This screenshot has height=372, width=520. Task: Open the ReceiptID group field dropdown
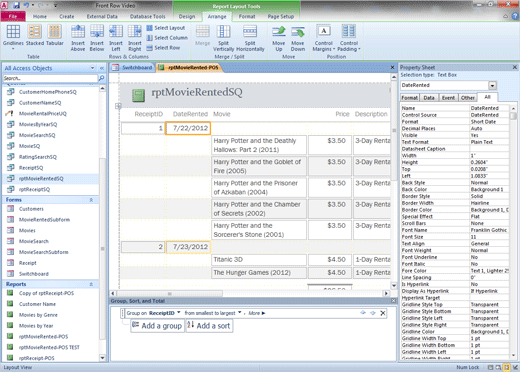pos(179,313)
